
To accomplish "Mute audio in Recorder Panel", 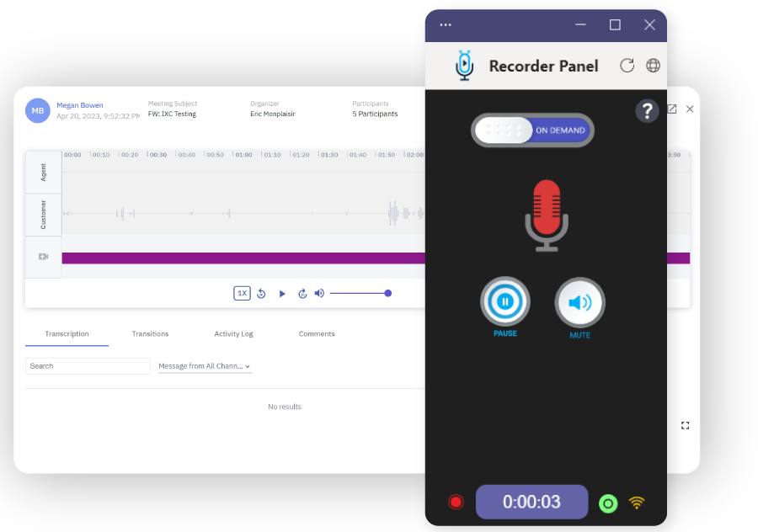I will point(579,303).
